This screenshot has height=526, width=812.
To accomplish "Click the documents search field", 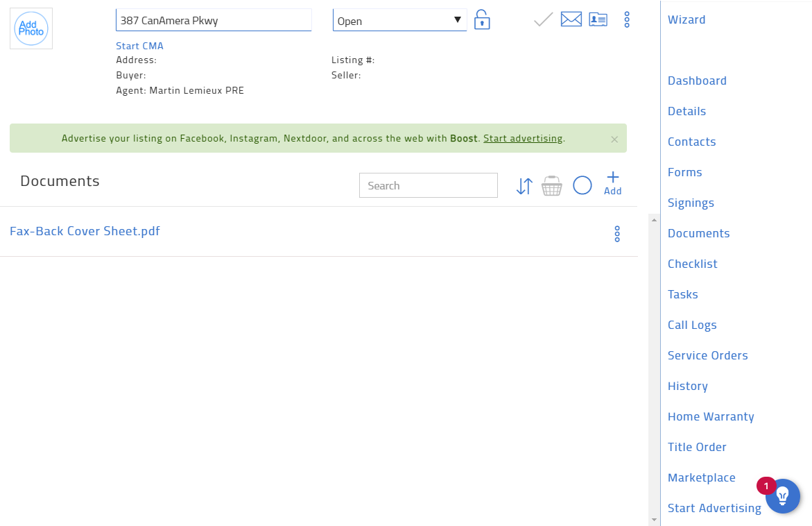I will (x=428, y=185).
